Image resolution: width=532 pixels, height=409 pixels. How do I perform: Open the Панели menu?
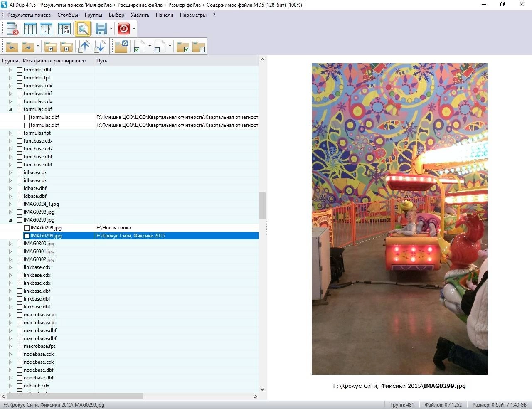coord(165,15)
